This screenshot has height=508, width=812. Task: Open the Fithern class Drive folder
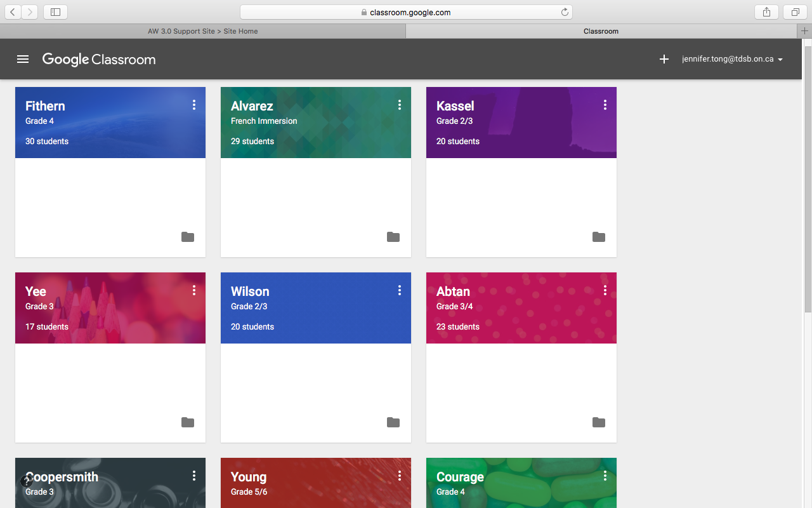tap(188, 237)
